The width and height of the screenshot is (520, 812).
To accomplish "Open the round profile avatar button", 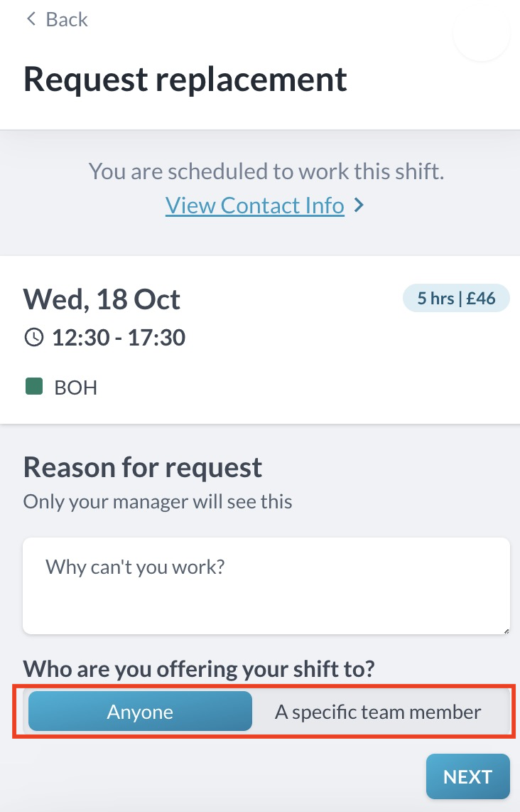I will pyautogui.click(x=481, y=33).
